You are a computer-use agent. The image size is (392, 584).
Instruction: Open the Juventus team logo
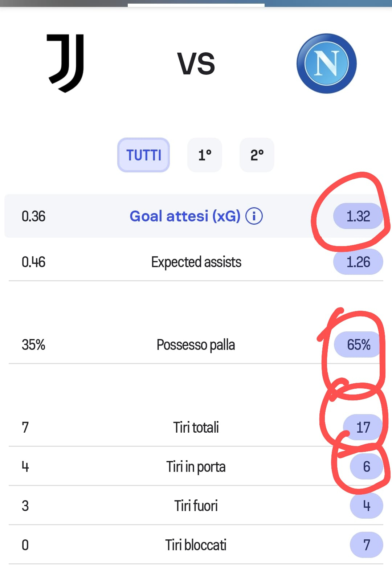click(66, 63)
